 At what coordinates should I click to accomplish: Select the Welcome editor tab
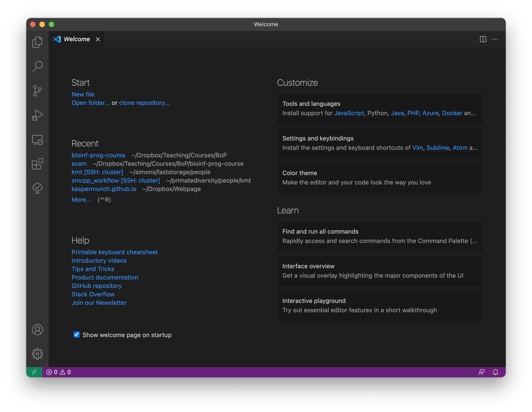(x=77, y=39)
